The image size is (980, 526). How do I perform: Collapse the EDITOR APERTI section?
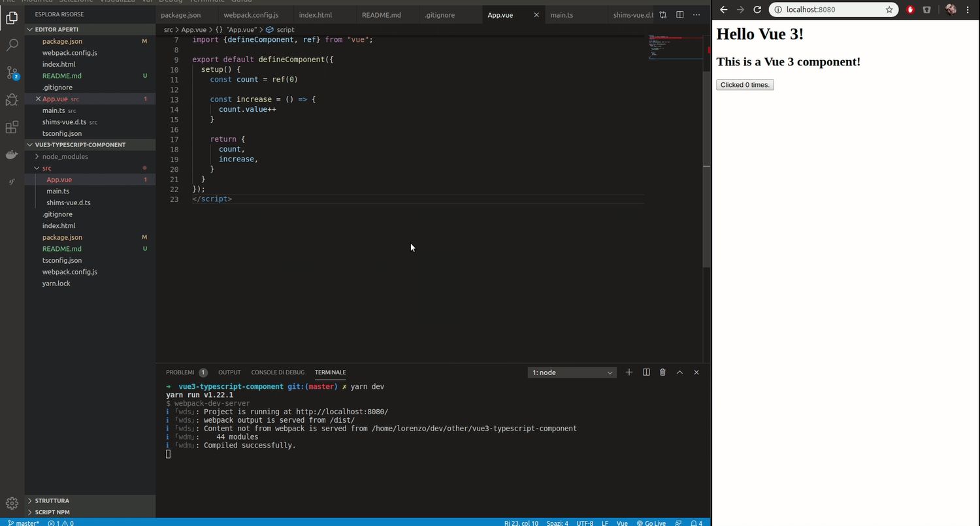pyautogui.click(x=90, y=29)
